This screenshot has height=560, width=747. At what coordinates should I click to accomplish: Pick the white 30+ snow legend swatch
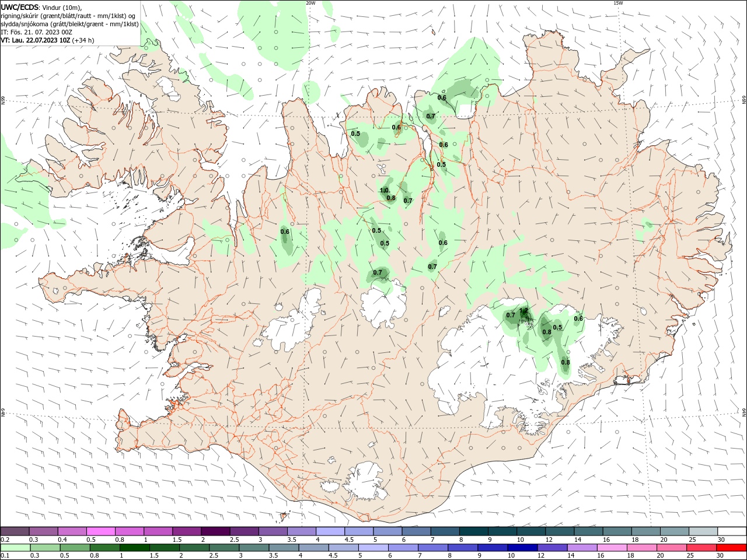tap(732, 531)
